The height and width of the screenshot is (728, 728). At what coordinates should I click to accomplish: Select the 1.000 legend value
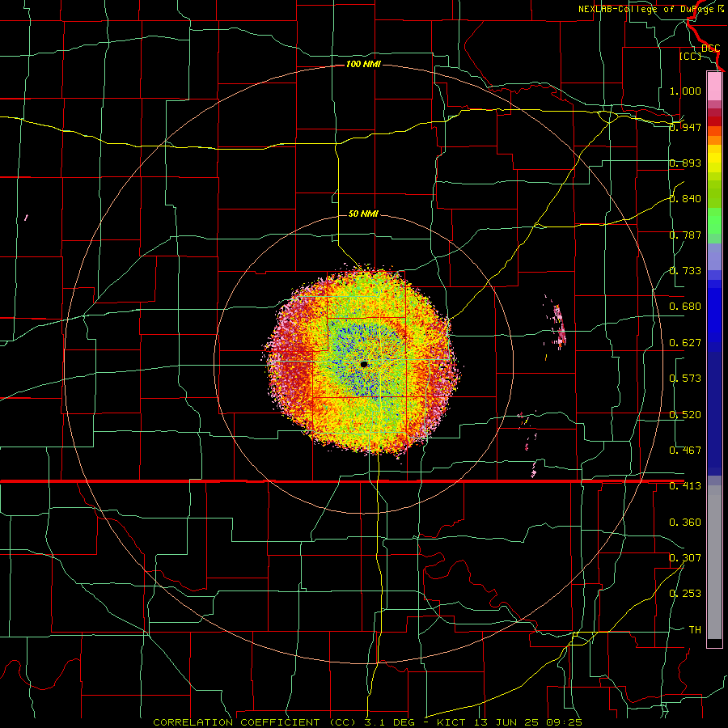[685, 91]
